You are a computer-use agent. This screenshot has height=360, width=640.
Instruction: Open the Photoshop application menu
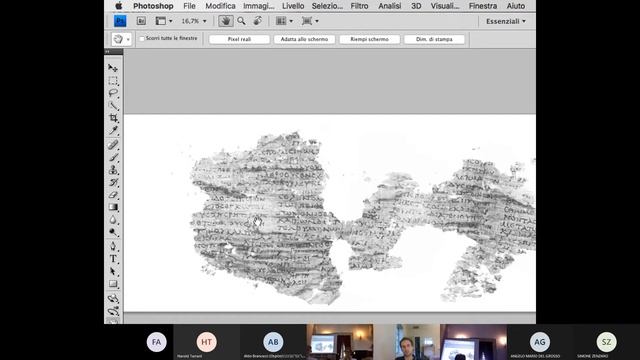[x=153, y=6]
